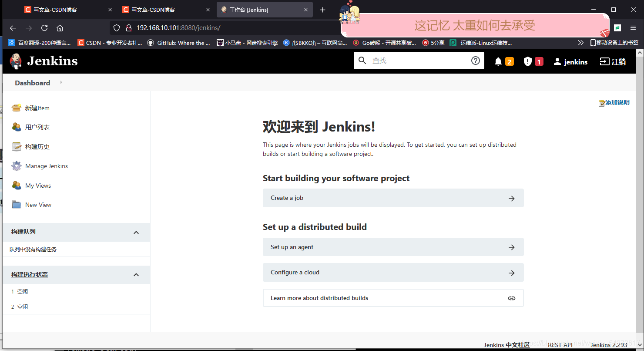Click the browser home icon

[60, 28]
